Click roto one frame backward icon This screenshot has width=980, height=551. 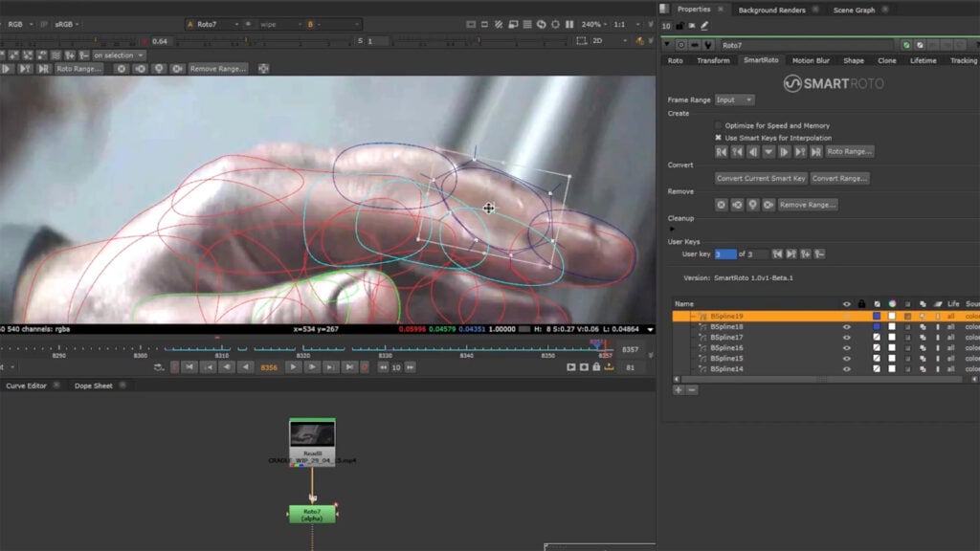click(753, 152)
